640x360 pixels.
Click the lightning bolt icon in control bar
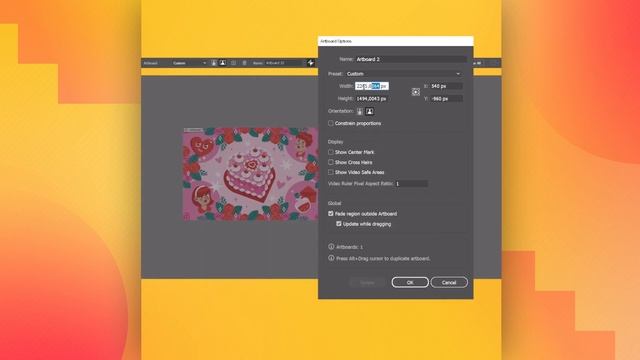(311, 63)
